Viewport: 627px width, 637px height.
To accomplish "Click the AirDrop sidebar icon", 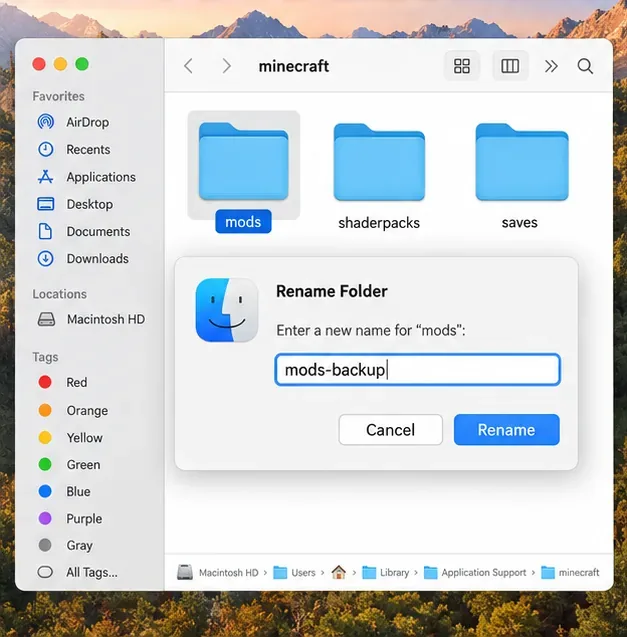I will tap(46, 122).
